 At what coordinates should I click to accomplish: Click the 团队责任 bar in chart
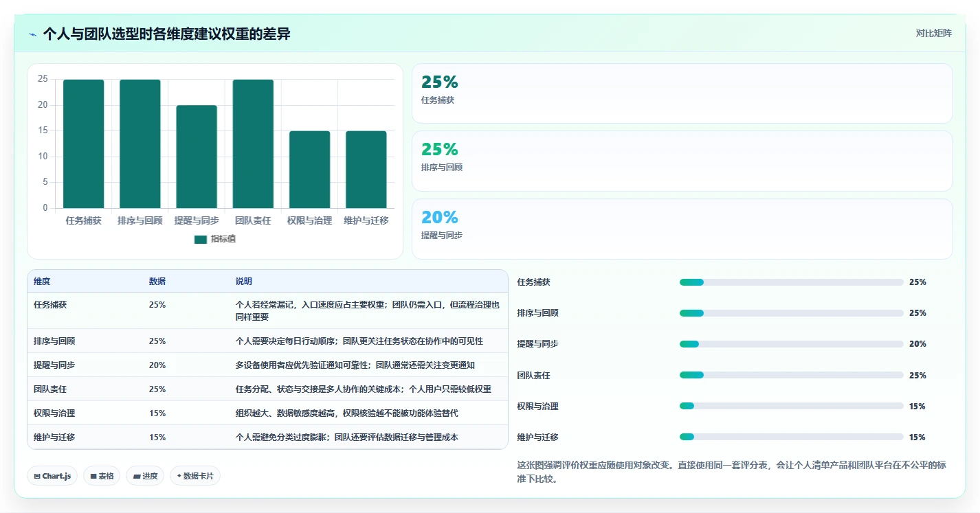253,144
